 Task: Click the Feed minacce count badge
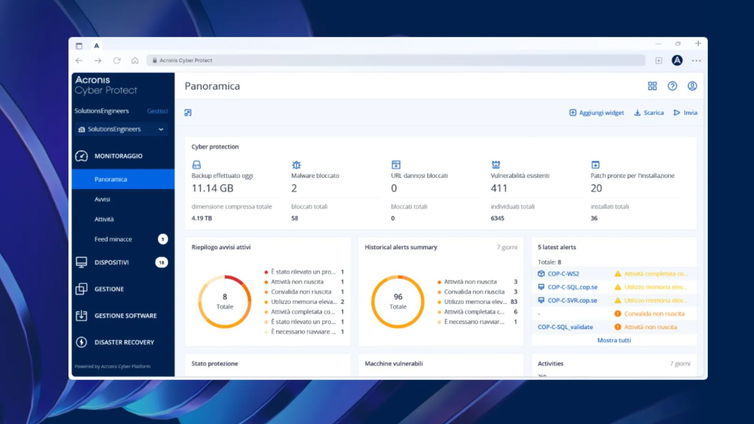(163, 239)
